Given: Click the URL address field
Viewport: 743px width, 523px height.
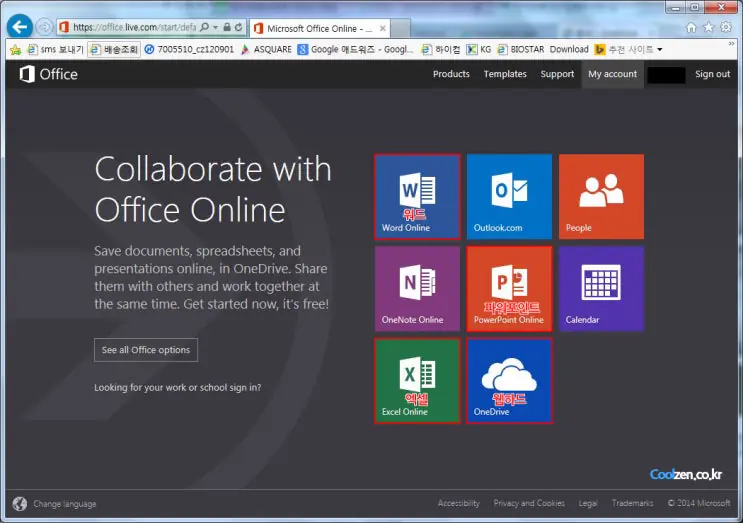Looking at the screenshot, I should (135, 27).
